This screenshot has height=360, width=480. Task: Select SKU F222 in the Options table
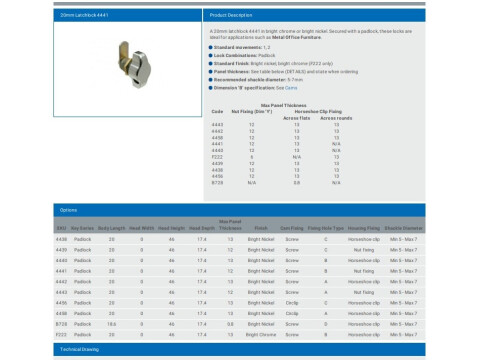pos(61,335)
